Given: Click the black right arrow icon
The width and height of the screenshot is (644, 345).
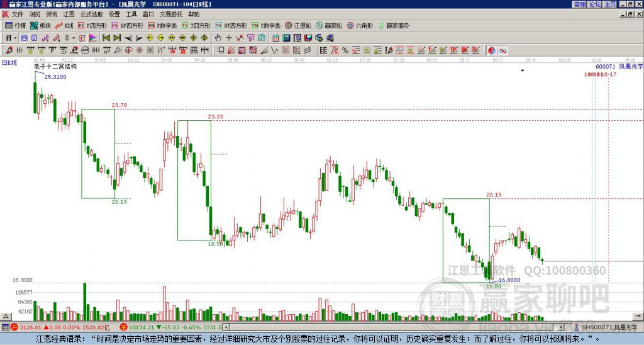Looking at the screenshot, I should point(139,38).
